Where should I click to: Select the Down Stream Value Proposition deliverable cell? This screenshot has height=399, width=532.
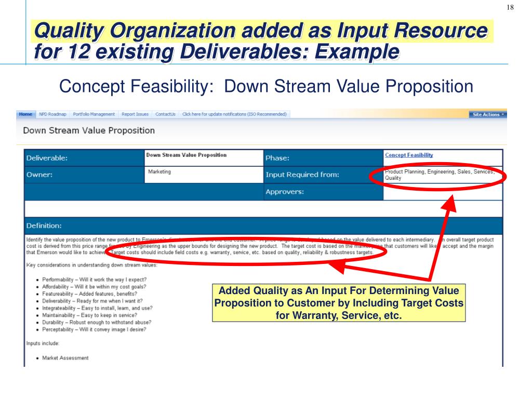coord(204,158)
